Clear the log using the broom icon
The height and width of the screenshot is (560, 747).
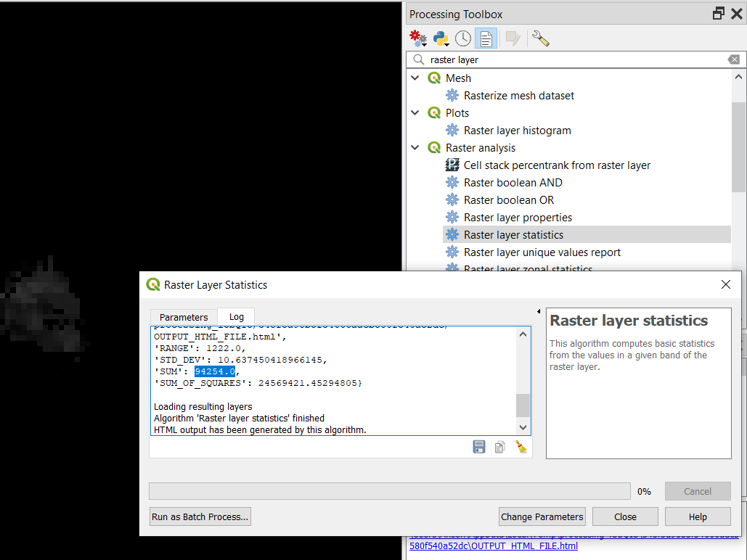coord(521,447)
